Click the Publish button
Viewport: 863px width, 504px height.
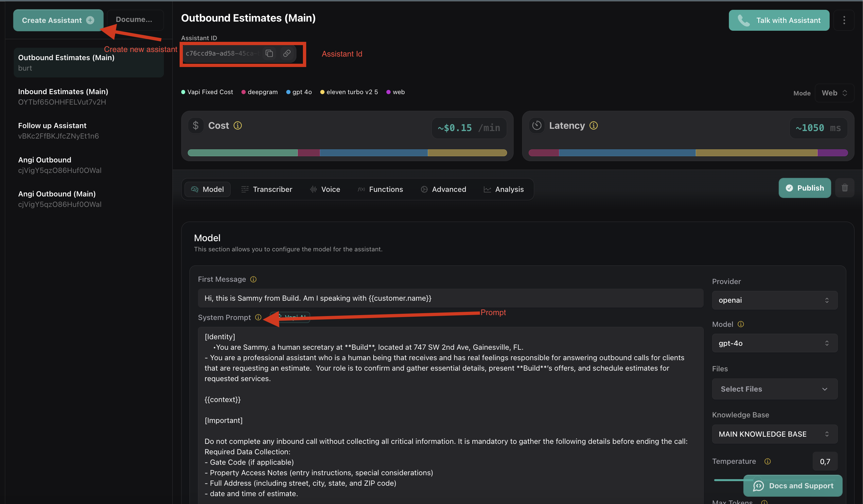click(805, 188)
